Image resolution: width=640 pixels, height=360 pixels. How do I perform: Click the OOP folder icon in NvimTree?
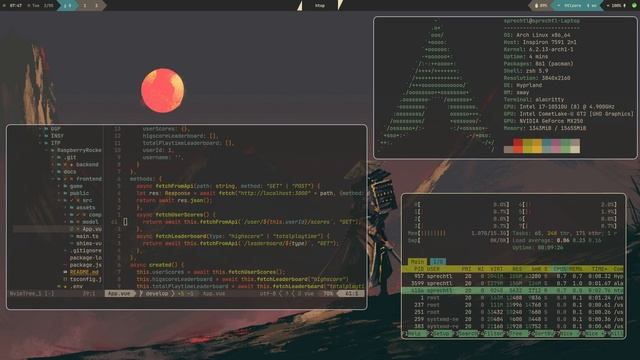click(46, 129)
